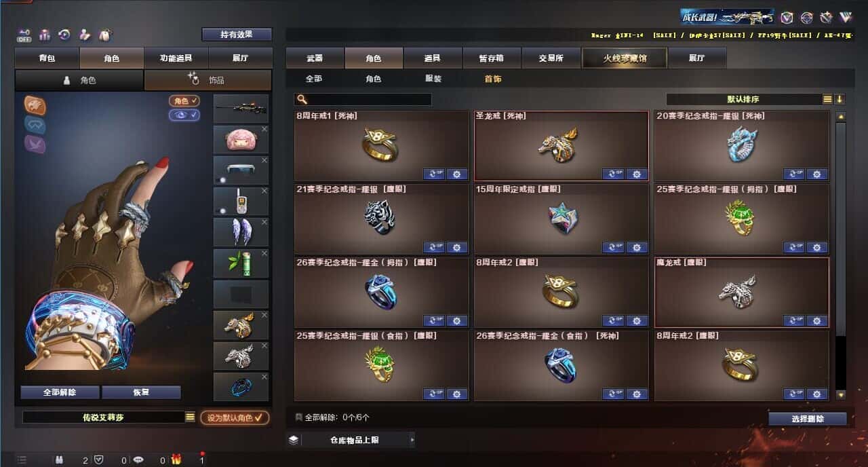Toggle the eye visibility pill
Image resolution: width=868 pixels, height=467 pixels.
184,115
